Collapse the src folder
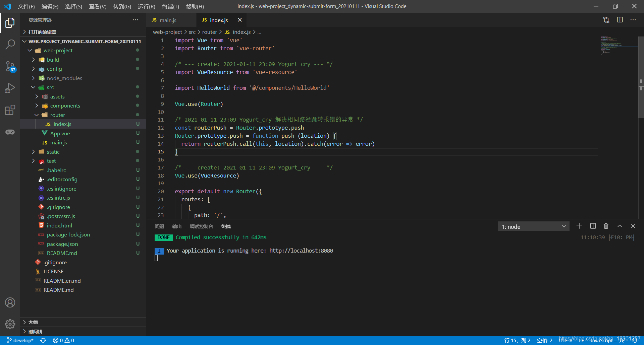 83,87
